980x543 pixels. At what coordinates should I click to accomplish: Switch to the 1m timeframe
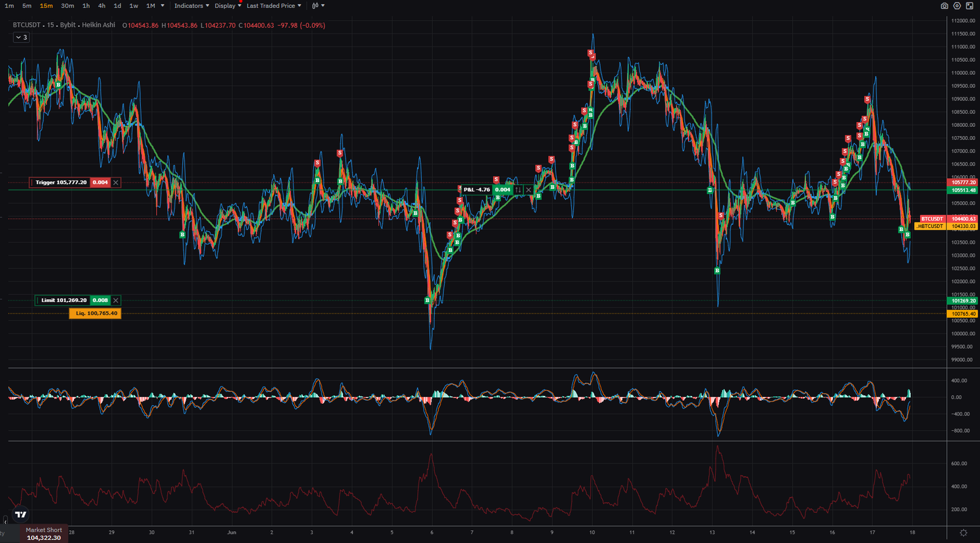[9, 6]
